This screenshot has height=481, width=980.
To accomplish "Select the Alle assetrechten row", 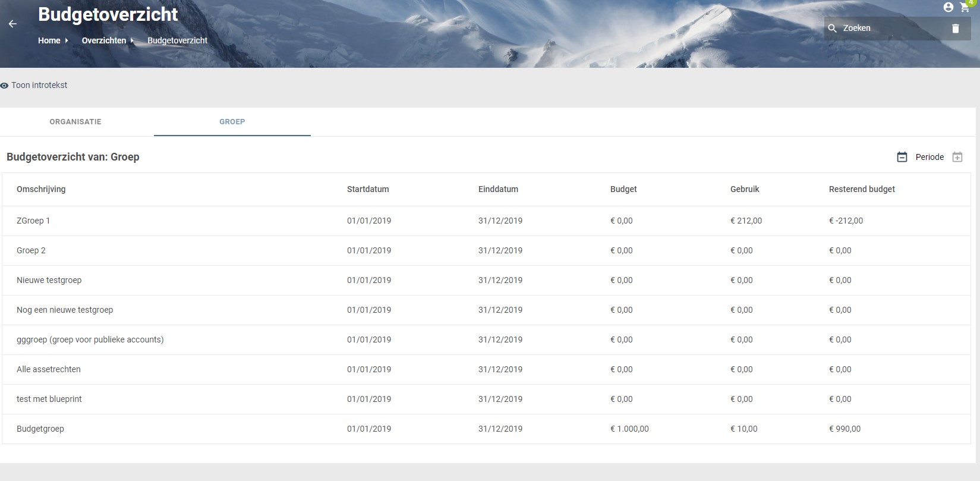I will coord(486,369).
